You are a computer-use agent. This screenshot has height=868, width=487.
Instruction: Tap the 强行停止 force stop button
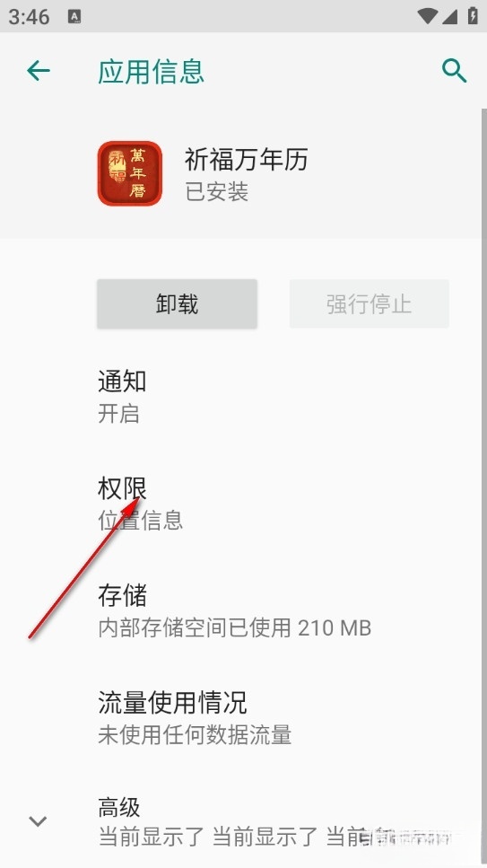(x=370, y=304)
